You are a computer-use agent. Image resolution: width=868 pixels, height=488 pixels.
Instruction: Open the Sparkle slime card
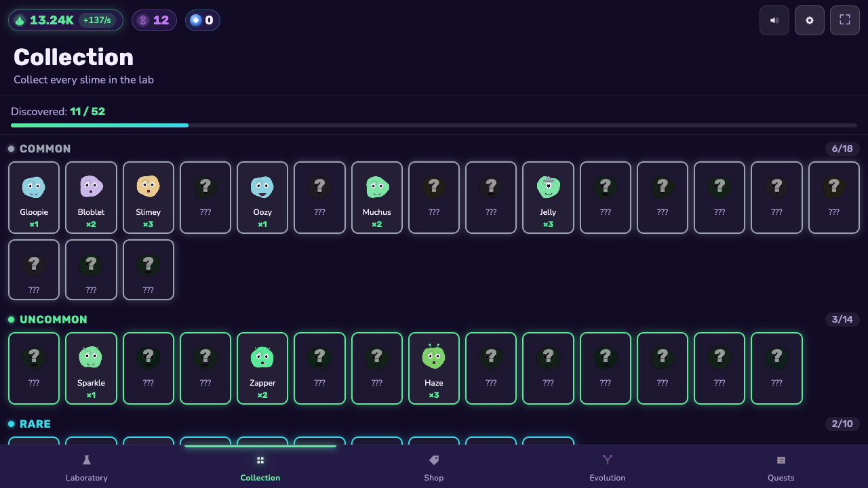pyautogui.click(x=91, y=368)
